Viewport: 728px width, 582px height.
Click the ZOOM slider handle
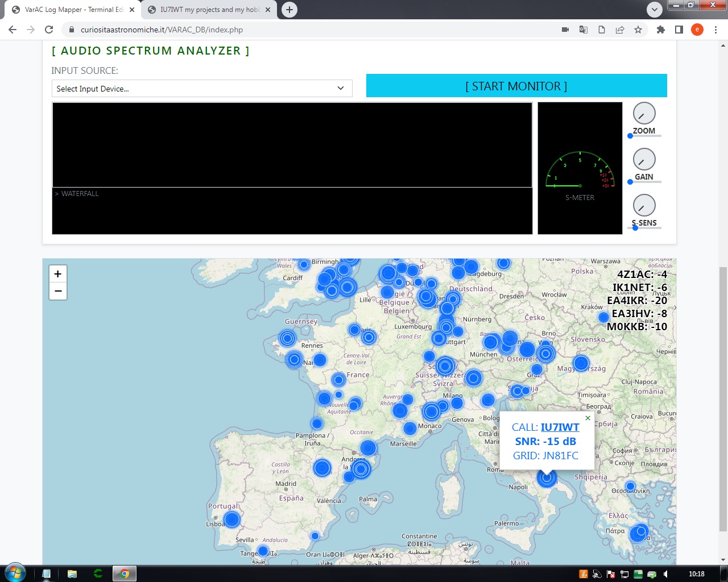pos(630,136)
